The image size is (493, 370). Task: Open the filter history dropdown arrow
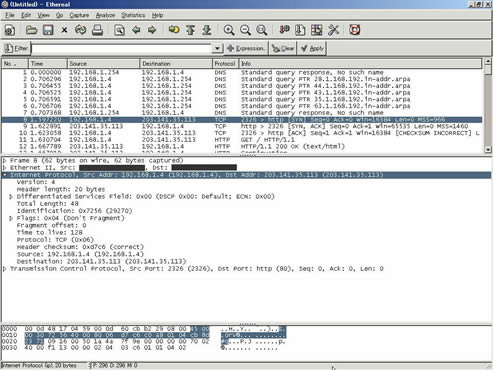coord(217,49)
